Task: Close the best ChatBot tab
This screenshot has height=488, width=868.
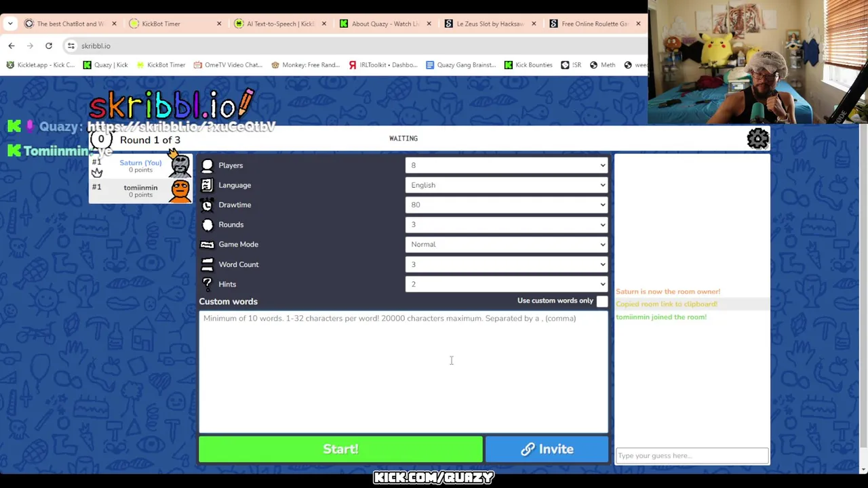Action: pos(114,24)
